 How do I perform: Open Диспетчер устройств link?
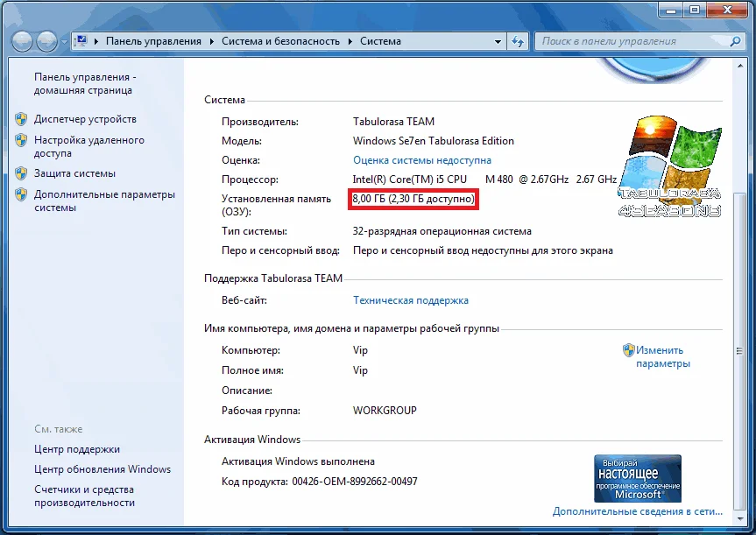tap(85, 119)
